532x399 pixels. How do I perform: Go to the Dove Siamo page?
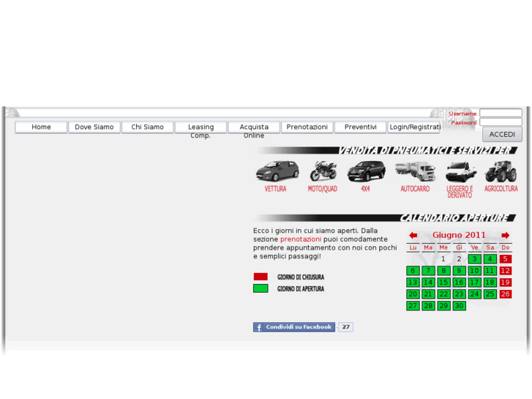94,127
